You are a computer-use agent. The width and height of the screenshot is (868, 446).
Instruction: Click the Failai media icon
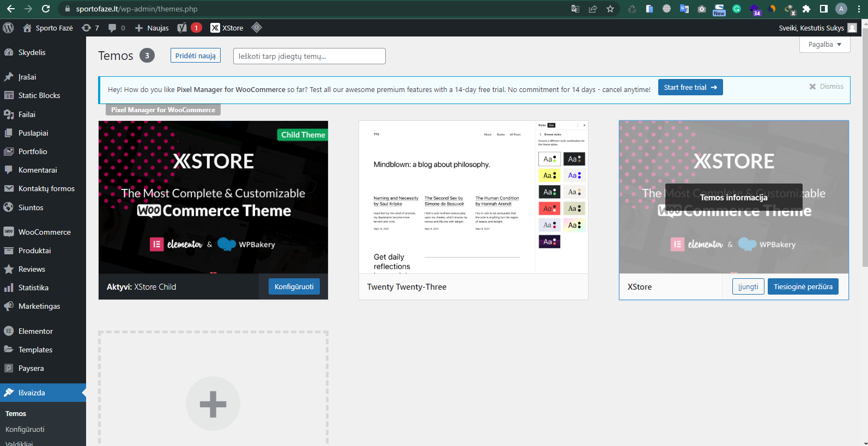point(9,114)
